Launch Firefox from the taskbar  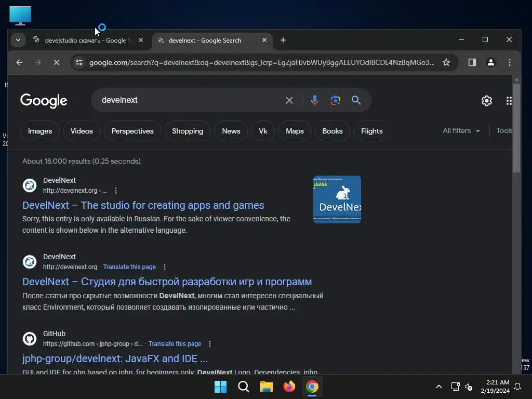(x=289, y=387)
